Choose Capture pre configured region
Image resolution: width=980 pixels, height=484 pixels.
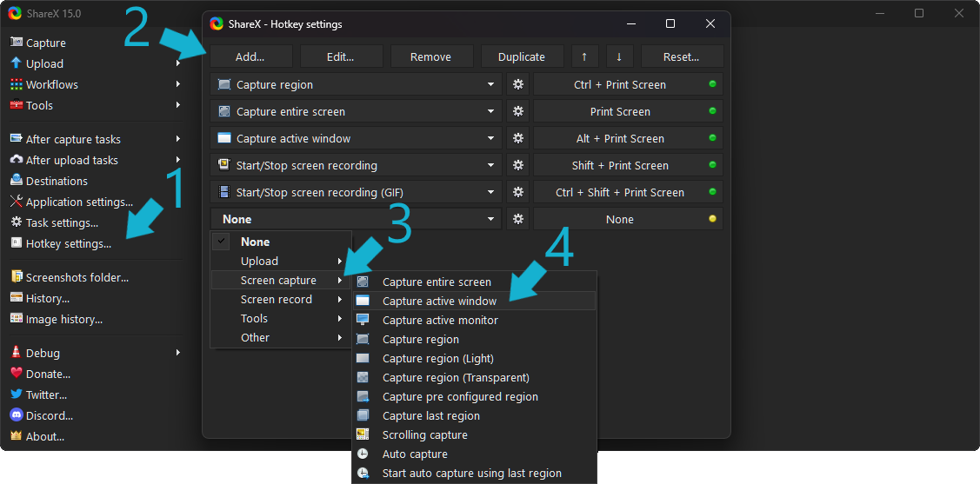[475, 396]
